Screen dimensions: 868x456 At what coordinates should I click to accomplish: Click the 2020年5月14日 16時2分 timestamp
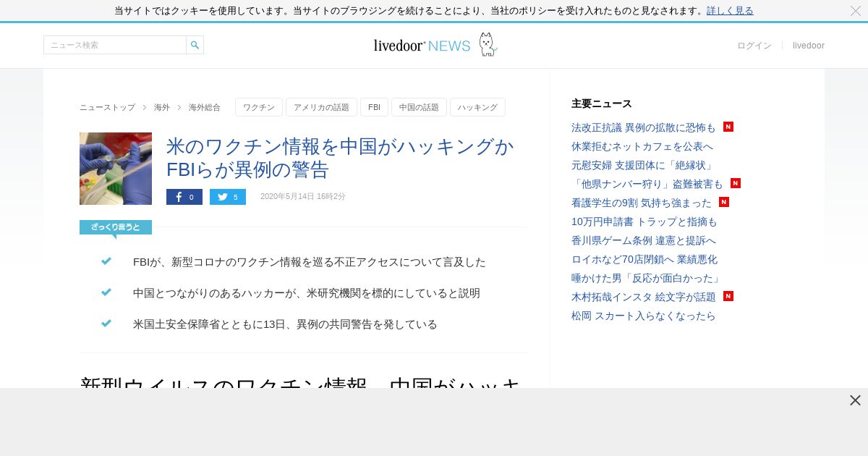(303, 197)
